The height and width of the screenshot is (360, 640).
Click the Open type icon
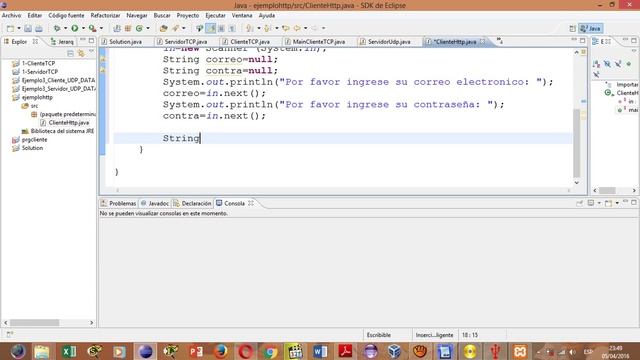point(163,28)
